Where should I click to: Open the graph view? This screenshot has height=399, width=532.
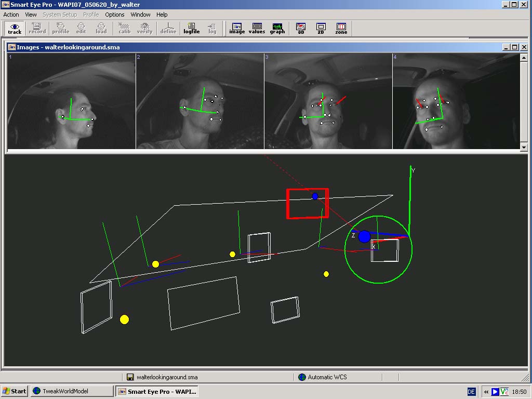[277, 28]
